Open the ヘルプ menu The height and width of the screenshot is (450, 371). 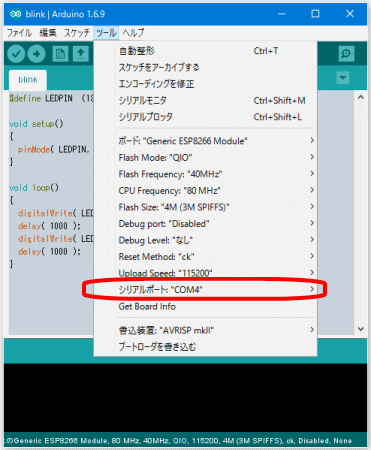(133, 33)
